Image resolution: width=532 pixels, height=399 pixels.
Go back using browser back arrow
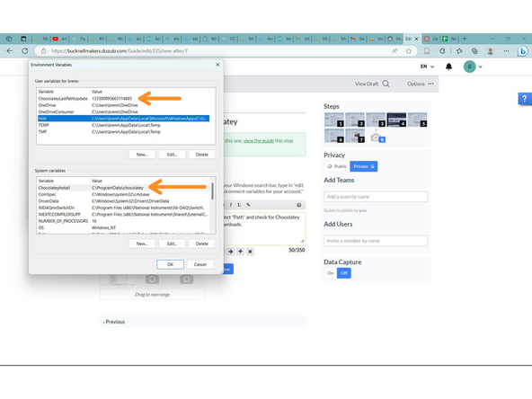(x=10, y=51)
